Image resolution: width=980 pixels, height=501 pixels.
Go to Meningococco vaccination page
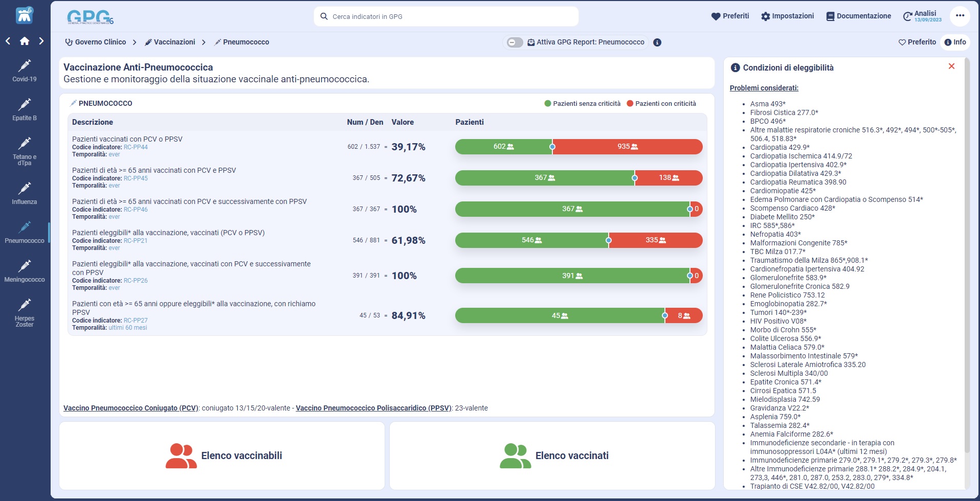tap(24, 271)
